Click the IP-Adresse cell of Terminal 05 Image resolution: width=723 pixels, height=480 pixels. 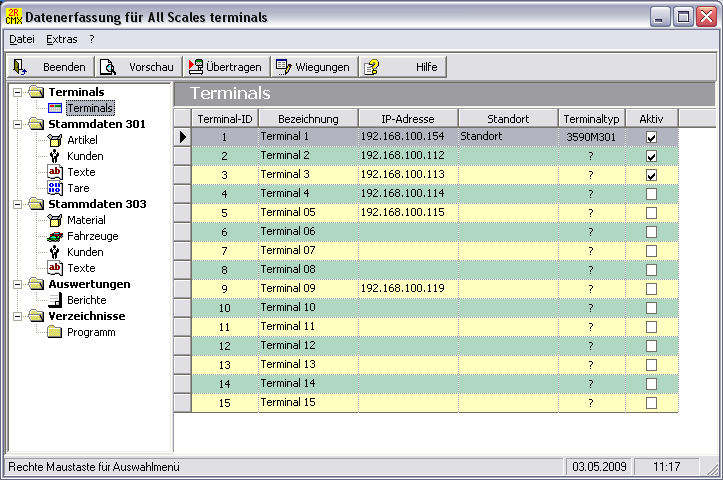[x=408, y=213]
